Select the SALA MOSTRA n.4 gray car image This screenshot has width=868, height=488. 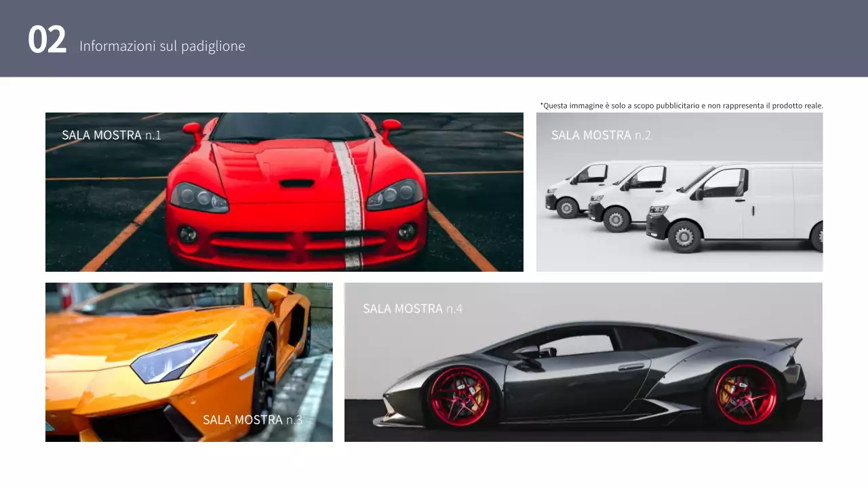click(583, 363)
